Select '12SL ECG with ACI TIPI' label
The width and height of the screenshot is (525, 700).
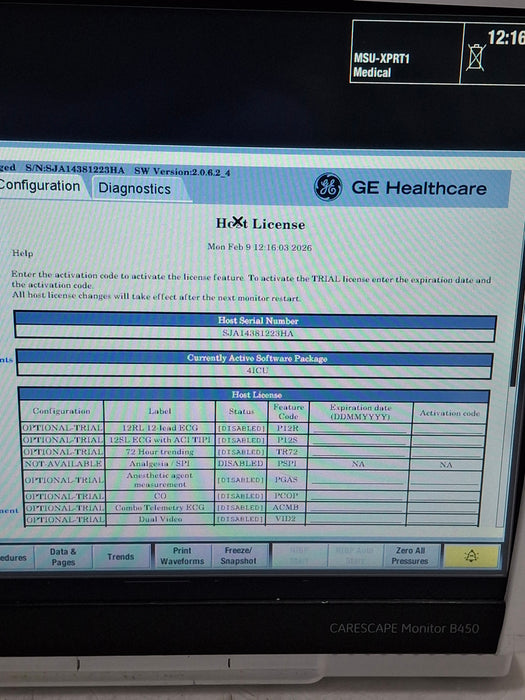point(160,440)
